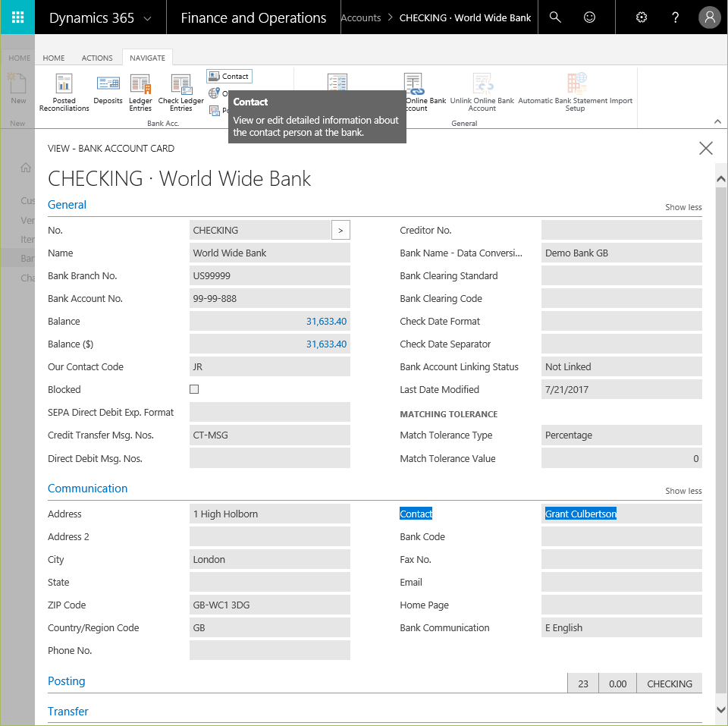Expand the Dynamics 365 dropdown
The height and width of the screenshot is (726, 728).
coord(148,18)
